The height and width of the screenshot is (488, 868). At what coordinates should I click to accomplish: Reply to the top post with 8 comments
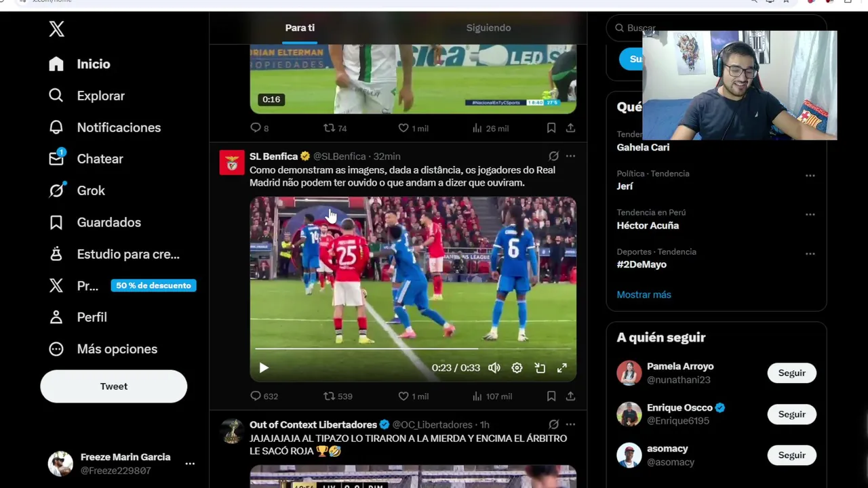[259, 128]
